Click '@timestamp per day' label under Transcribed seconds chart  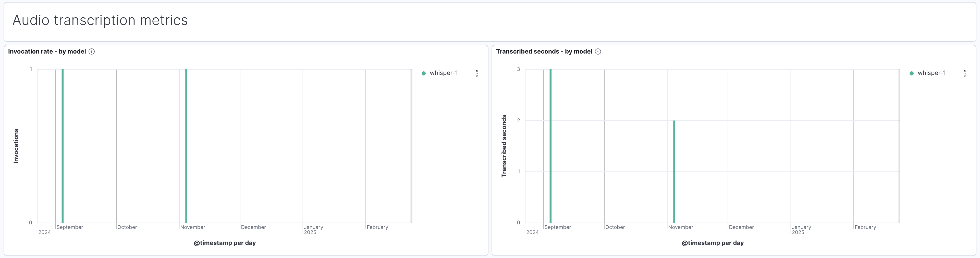tap(713, 243)
